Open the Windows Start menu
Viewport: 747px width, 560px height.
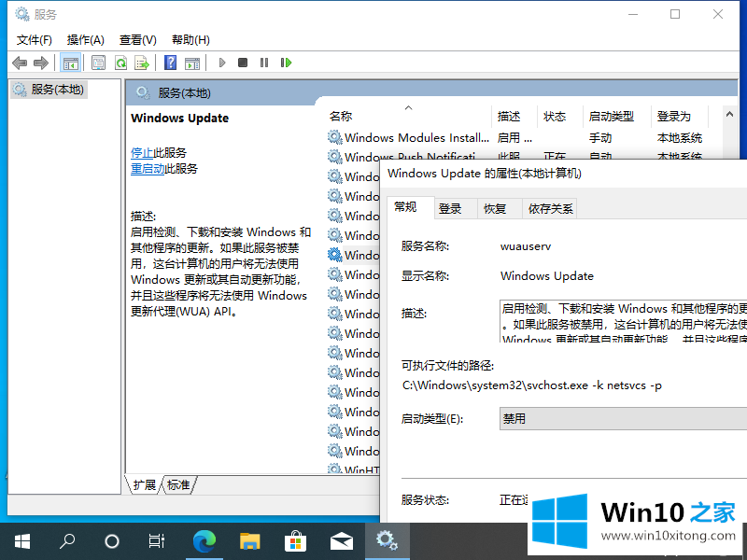pyautogui.click(x=22, y=541)
